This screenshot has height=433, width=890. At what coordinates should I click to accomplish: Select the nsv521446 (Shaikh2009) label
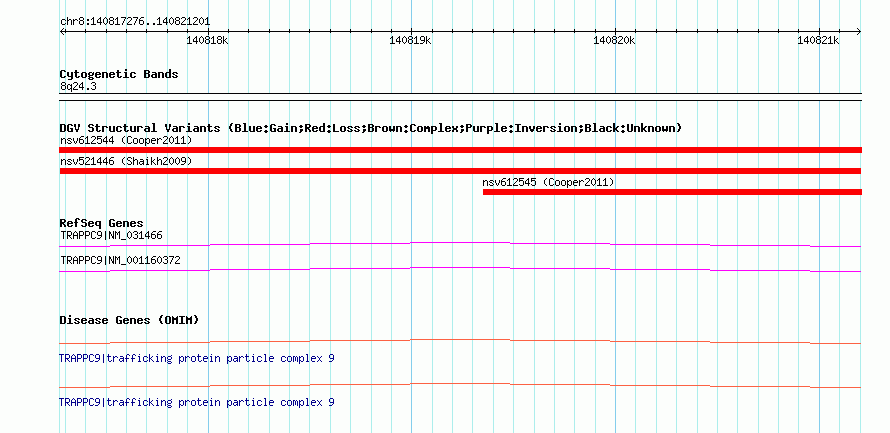point(126,161)
